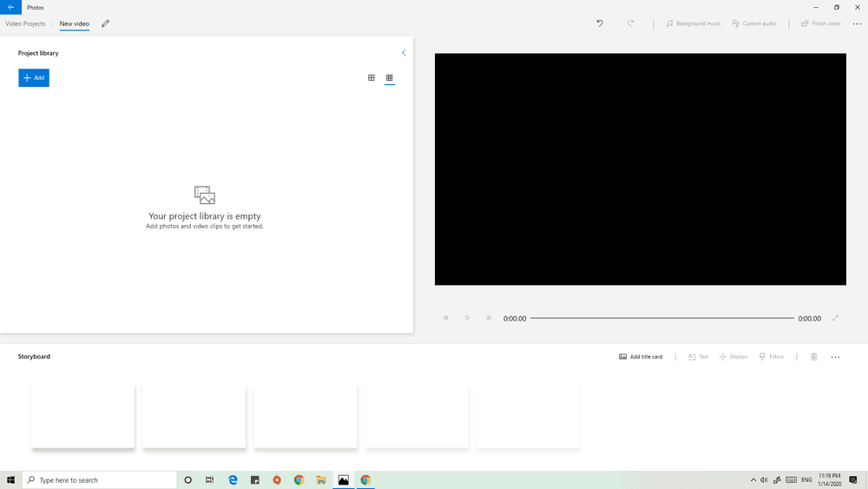868x489 pixels.
Task: Open Background music options
Action: 693,23
